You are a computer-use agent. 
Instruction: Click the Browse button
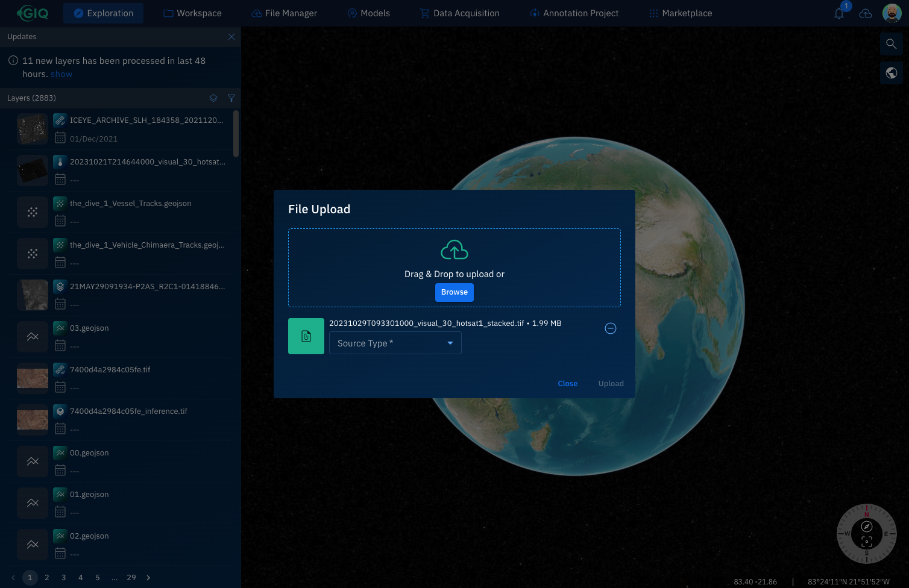tap(454, 292)
